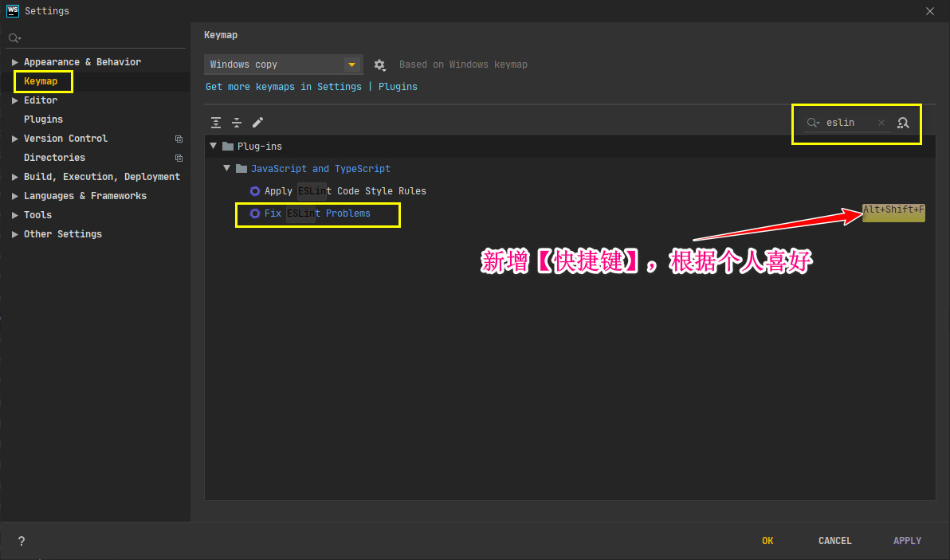Click Based on Windows keymap text
950x560 pixels.
(x=463, y=65)
